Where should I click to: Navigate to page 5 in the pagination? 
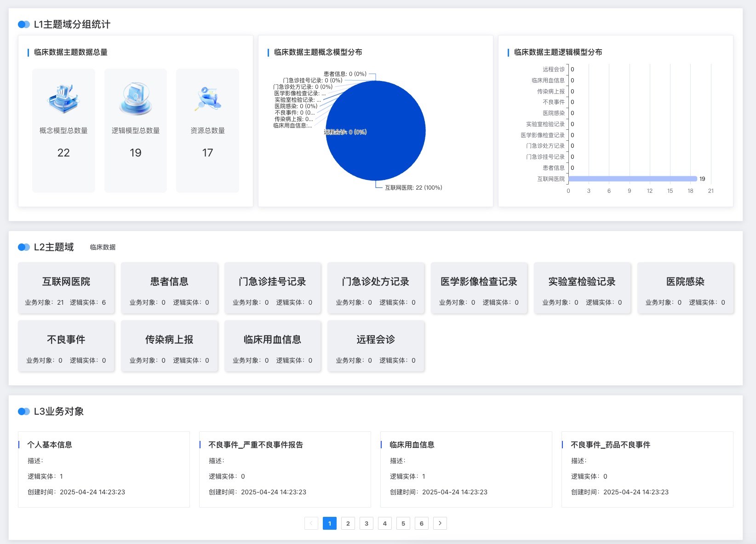pos(403,523)
